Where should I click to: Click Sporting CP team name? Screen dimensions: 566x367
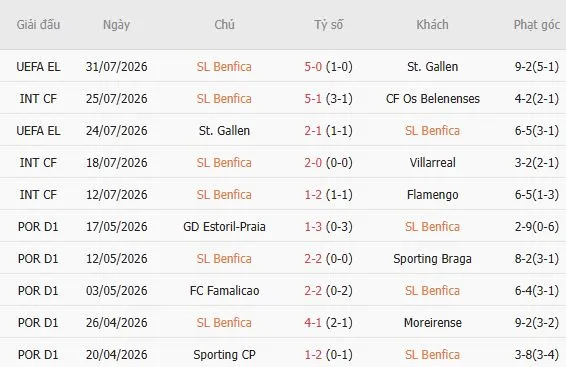(224, 355)
